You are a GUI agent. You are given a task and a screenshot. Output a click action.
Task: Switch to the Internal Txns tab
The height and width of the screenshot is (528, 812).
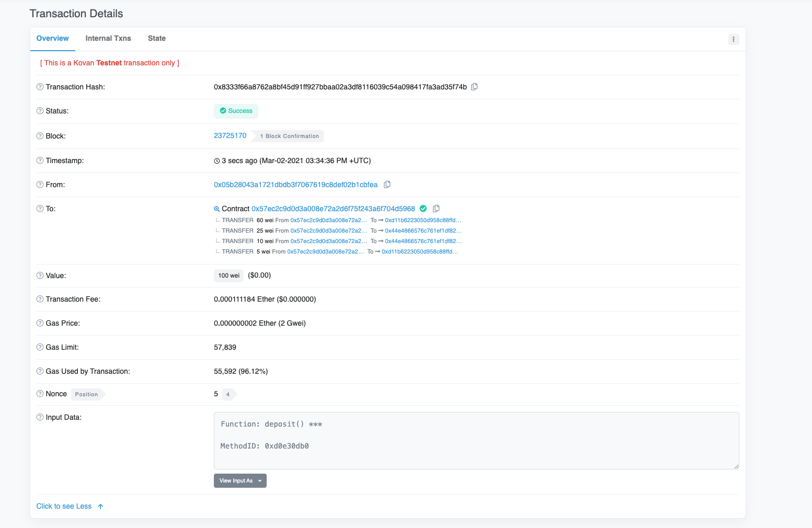108,38
